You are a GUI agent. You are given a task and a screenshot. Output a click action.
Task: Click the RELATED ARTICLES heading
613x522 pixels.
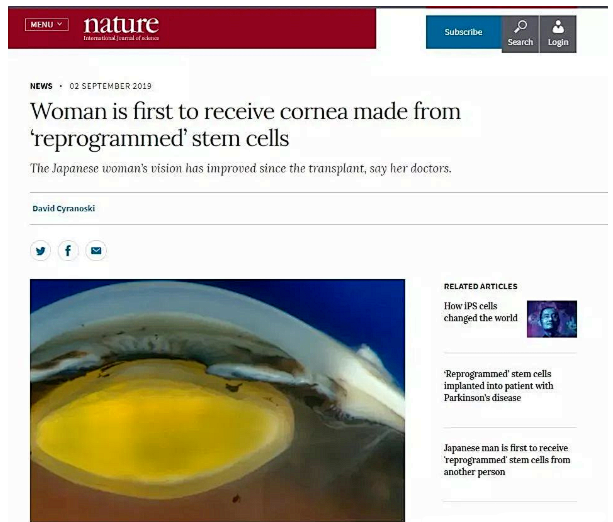(x=480, y=287)
